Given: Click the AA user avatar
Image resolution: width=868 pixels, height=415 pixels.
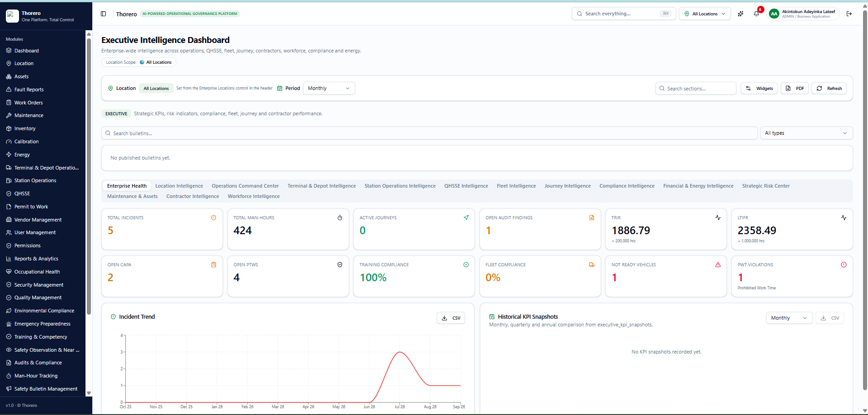Looking at the screenshot, I should [774, 14].
